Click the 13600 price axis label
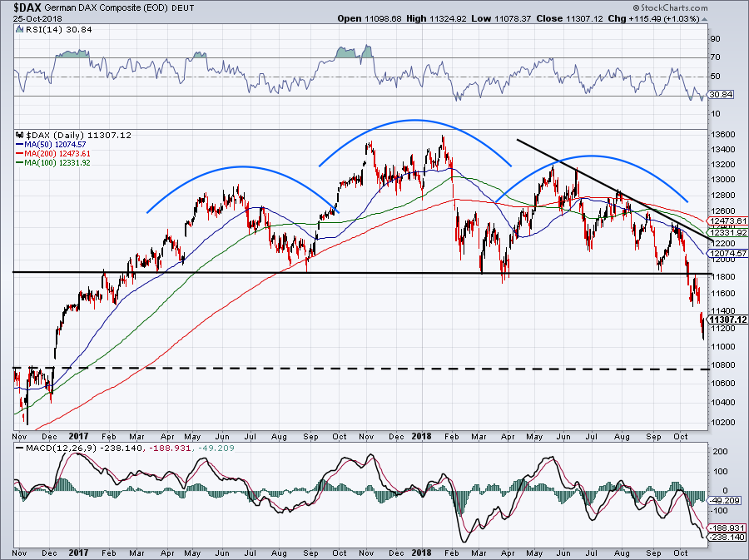Viewport: 749px width, 560px height. click(722, 135)
